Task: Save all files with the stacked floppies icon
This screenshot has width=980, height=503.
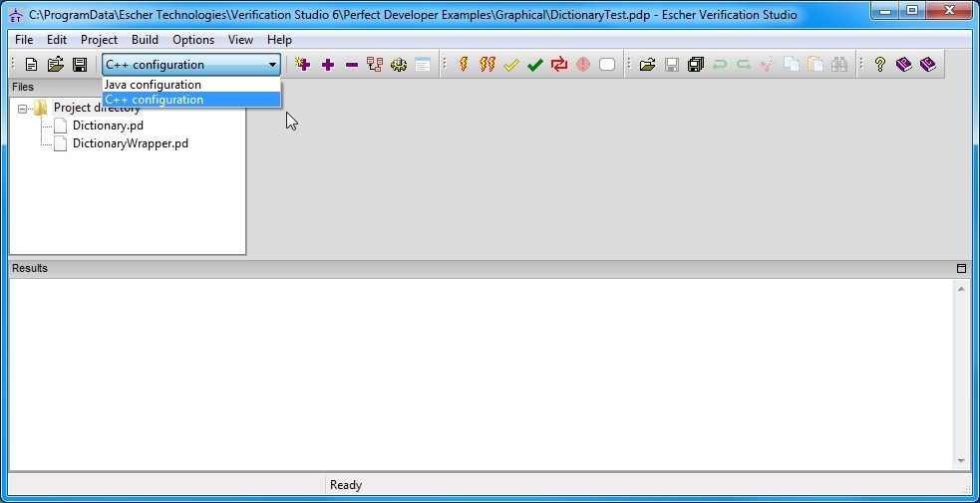Action: [696, 65]
